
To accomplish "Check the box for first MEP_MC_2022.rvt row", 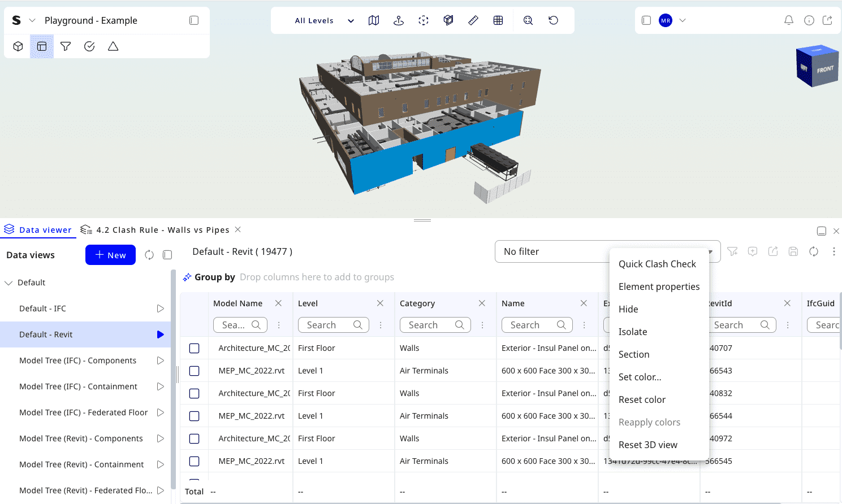I will point(195,371).
